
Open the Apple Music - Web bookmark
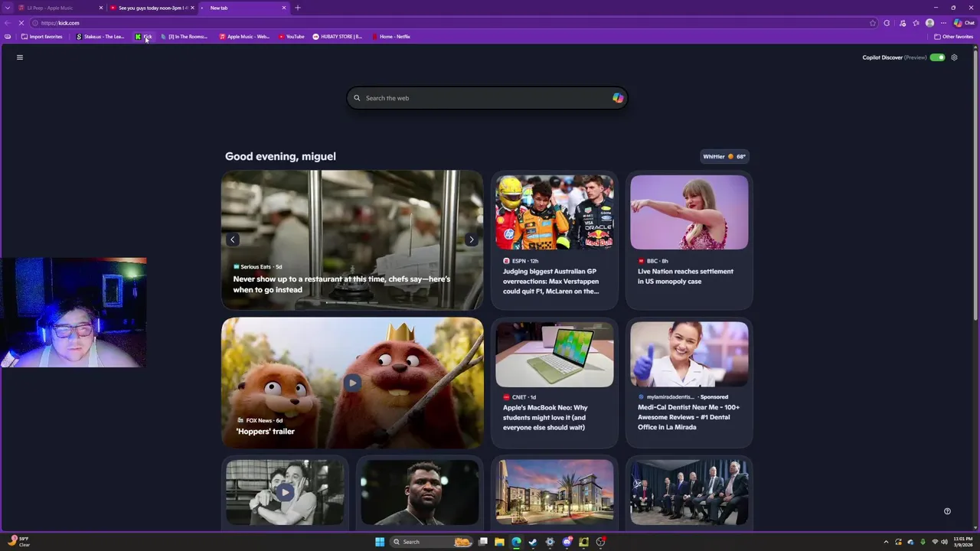(x=244, y=37)
